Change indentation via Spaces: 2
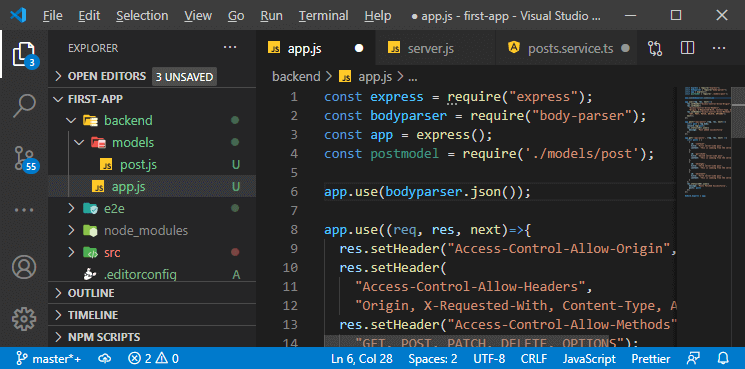 [x=432, y=359]
